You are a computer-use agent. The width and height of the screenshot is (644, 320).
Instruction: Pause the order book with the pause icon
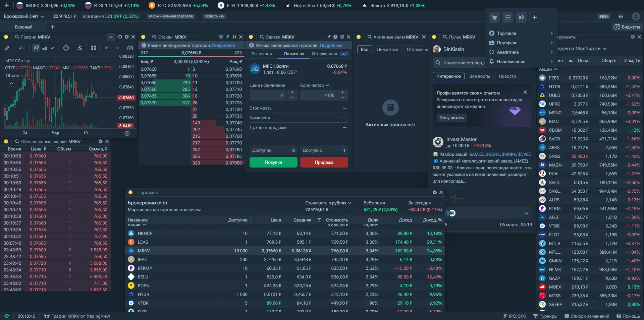coord(234,37)
